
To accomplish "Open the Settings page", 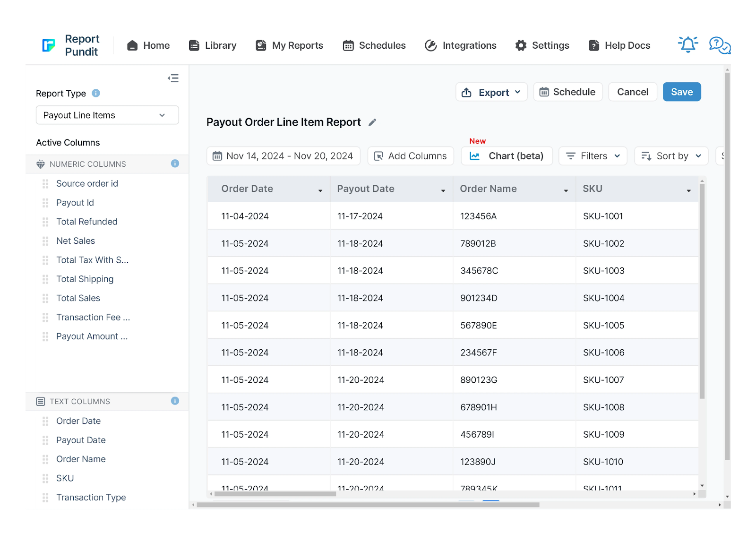I will [542, 45].
